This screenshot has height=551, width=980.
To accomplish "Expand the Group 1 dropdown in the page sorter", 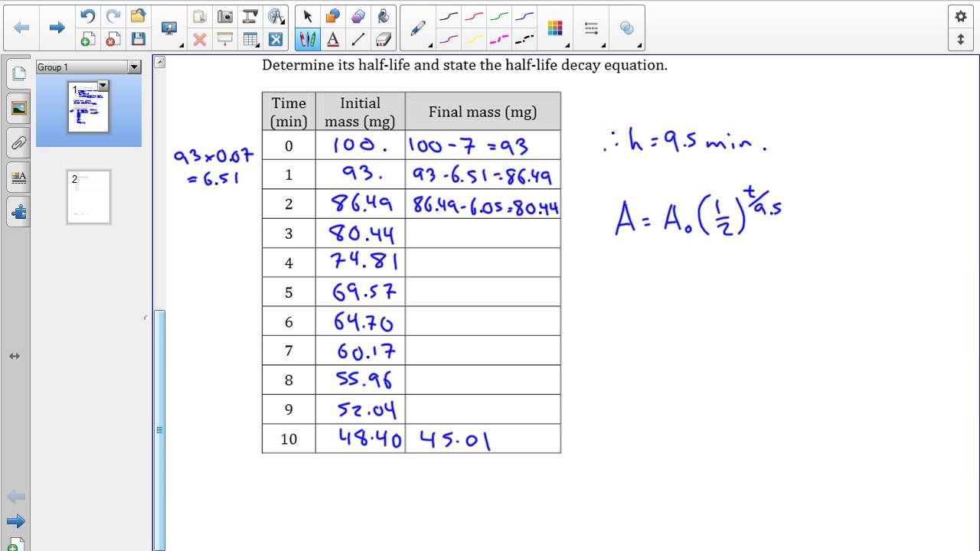I will 134,67.
